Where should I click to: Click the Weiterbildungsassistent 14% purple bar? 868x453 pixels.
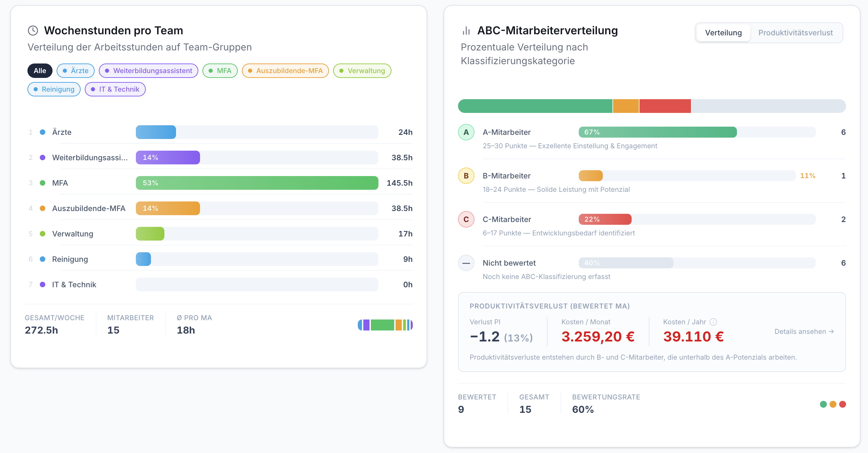click(168, 158)
